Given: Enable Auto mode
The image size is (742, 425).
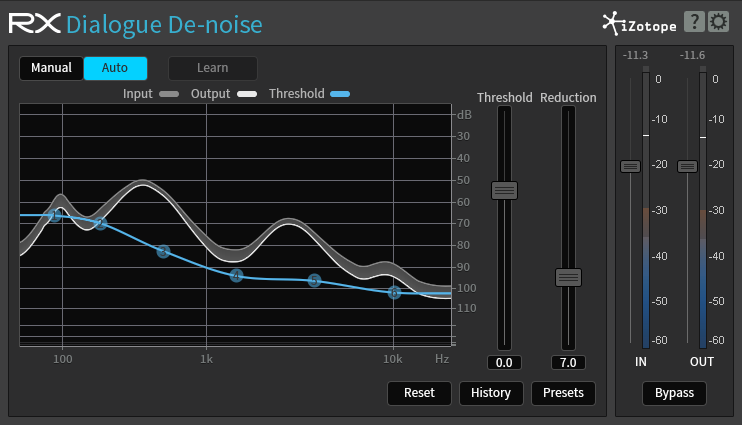Looking at the screenshot, I should pyautogui.click(x=115, y=68).
